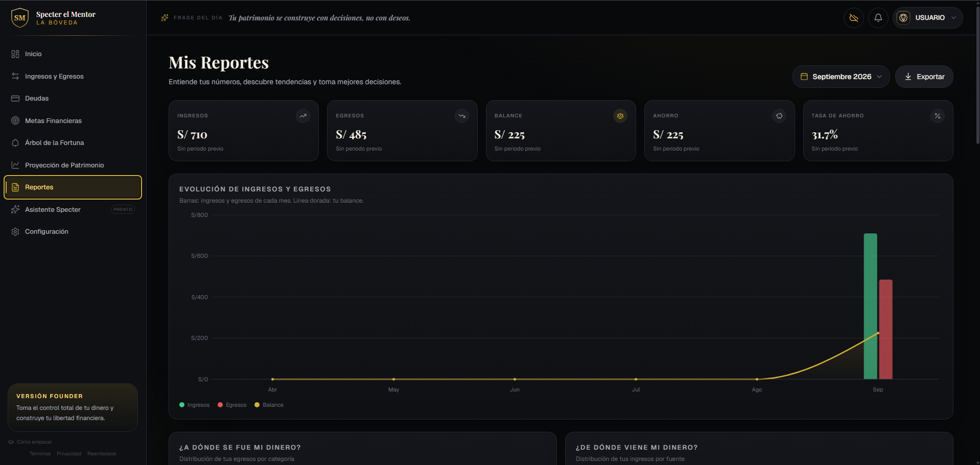The width and height of the screenshot is (980, 465).
Task: Click the Proyección de Patrimonio chart icon
Action: pyautogui.click(x=15, y=165)
